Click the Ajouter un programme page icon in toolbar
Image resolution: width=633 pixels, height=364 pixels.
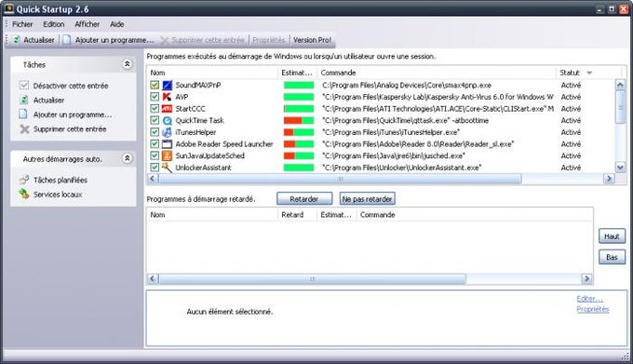(67, 39)
